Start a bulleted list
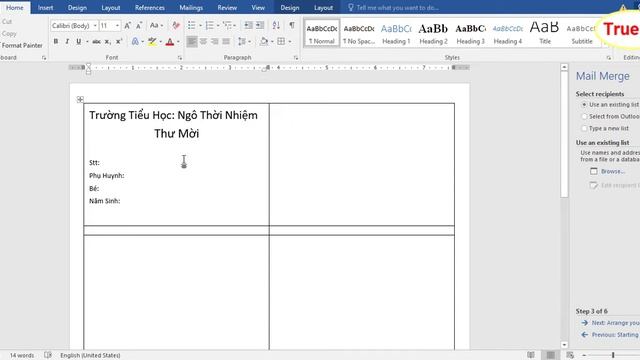 pos(191,26)
